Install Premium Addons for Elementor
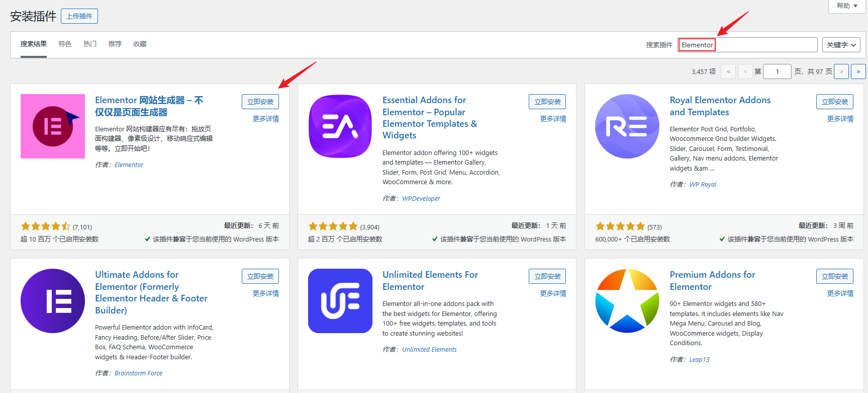This screenshot has width=868, height=393. [x=835, y=276]
